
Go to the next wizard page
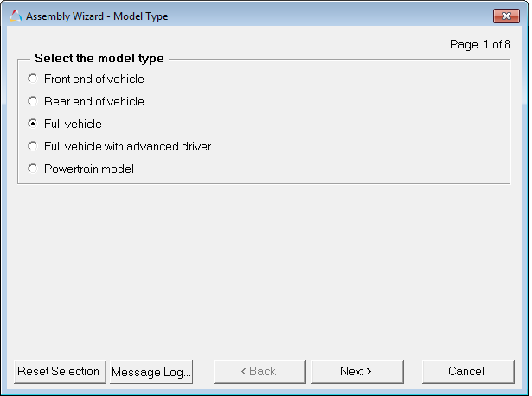point(356,371)
